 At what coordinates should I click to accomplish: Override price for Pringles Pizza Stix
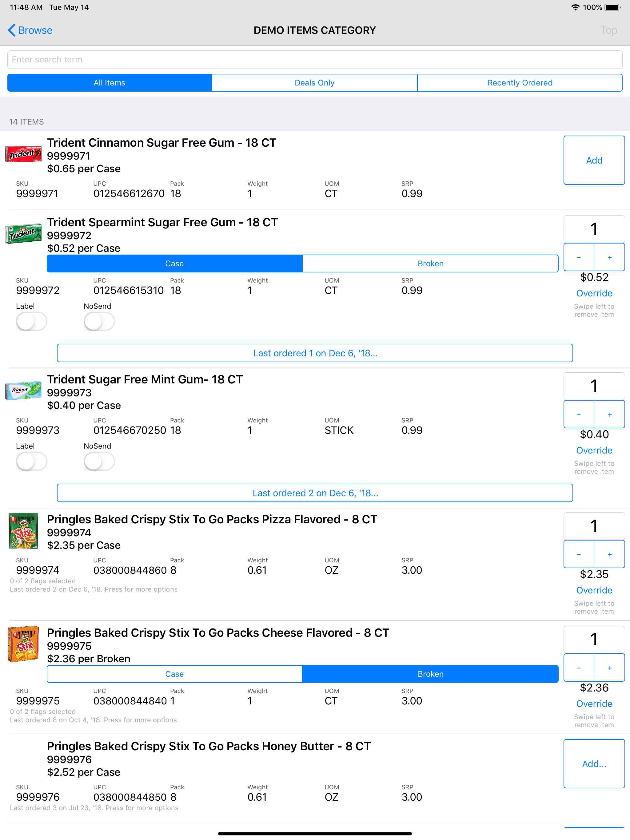pyautogui.click(x=594, y=590)
